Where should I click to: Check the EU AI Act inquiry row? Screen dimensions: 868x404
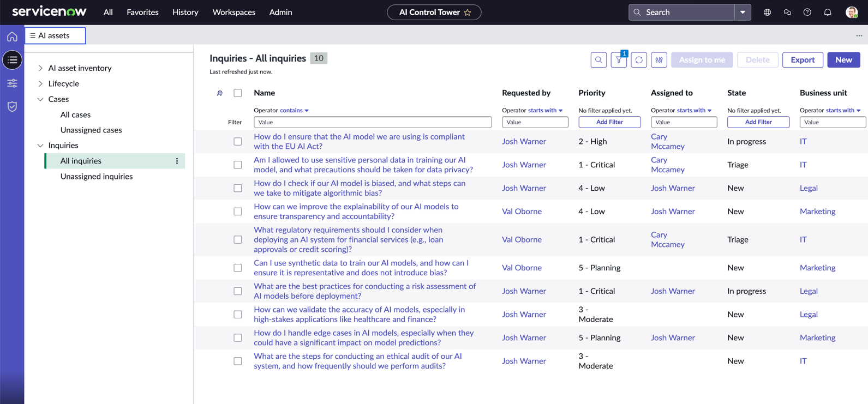click(x=238, y=142)
